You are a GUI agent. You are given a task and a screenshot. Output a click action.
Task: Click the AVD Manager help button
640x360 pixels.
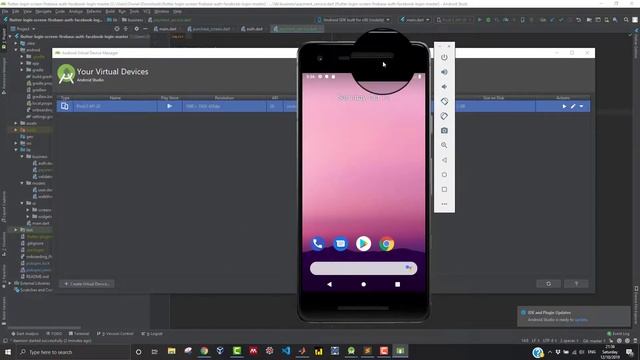coord(576,284)
